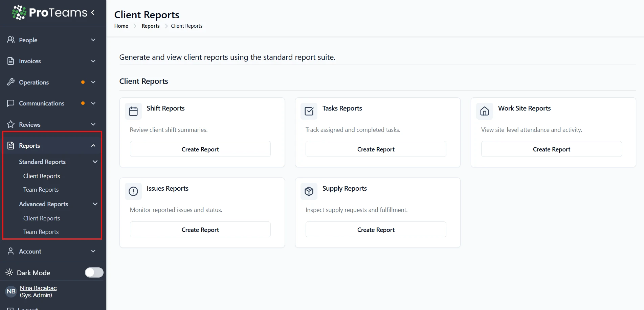Viewport: 644px width, 310px height.
Task: Collapse the Advanced Reports submenu chevron
Action: [x=95, y=204]
